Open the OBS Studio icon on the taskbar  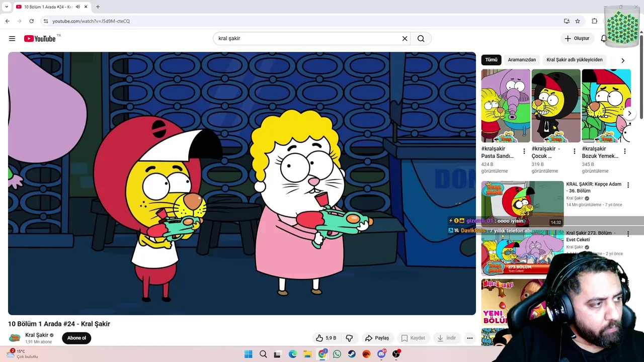[x=396, y=354]
